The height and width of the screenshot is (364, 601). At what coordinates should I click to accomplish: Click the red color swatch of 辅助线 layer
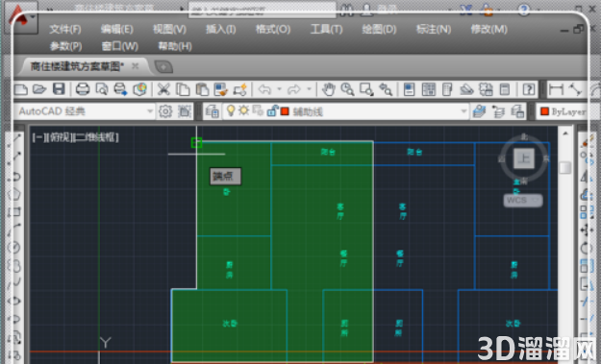[285, 111]
